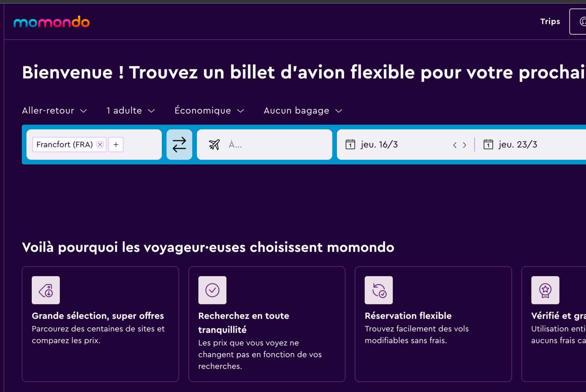
Task: Click the destination field labeled À...
Action: 264,145
